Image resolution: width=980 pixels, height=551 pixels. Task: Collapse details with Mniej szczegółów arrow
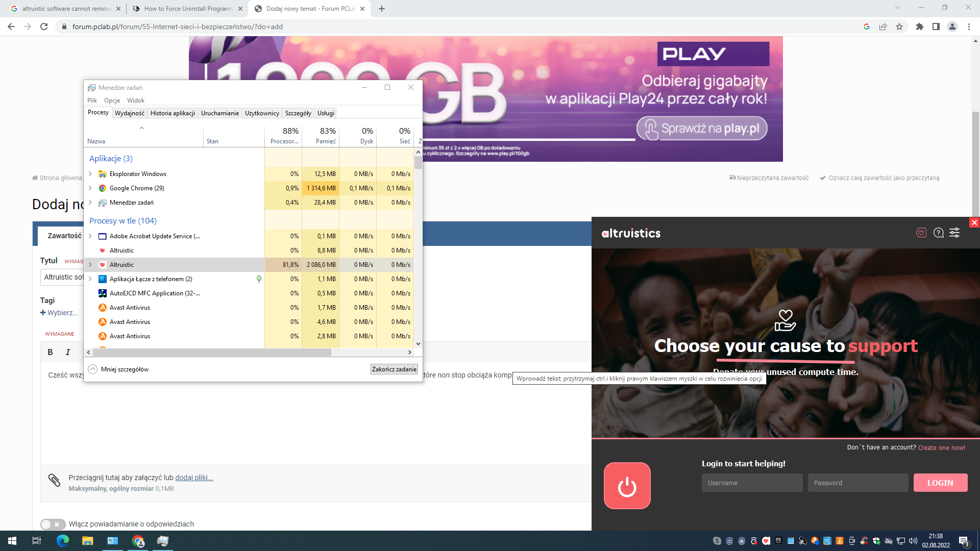pos(92,369)
